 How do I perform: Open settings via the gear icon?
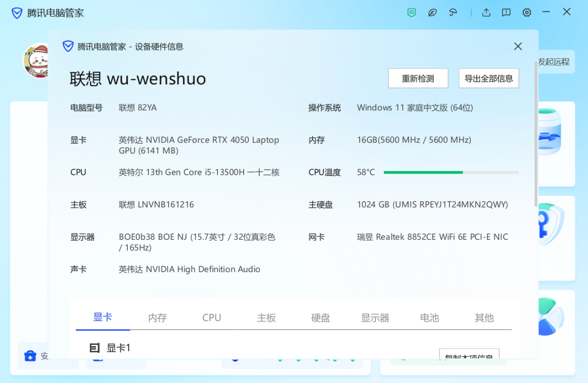tap(527, 13)
